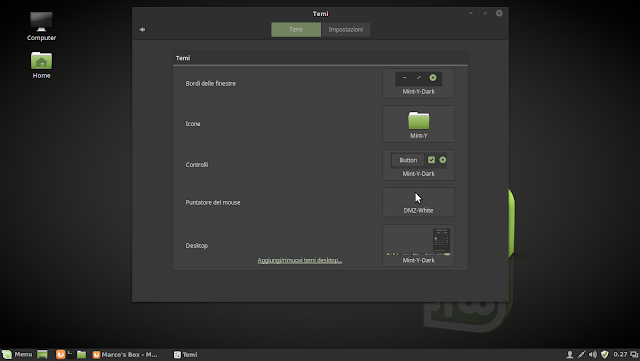Image resolution: width=640 pixels, height=361 pixels.
Task: Open the Icone theme chooser showing Mint-Y
Action: click(x=418, y=124)
